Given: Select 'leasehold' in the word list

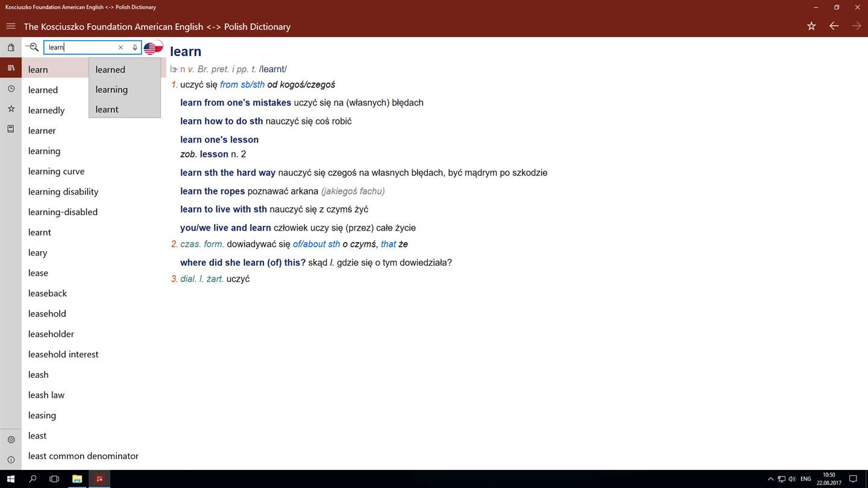Looking at the screenshot, I should coord(93,313).
